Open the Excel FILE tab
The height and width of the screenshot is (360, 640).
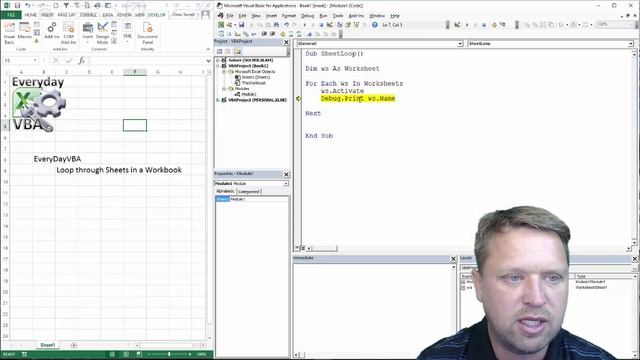point(11,15)
